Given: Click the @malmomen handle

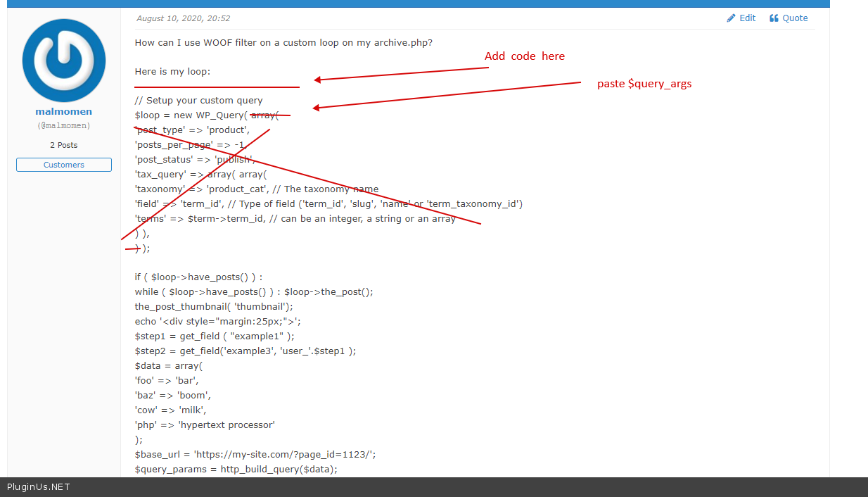Looking at the screenshot, I should (64, 126).
